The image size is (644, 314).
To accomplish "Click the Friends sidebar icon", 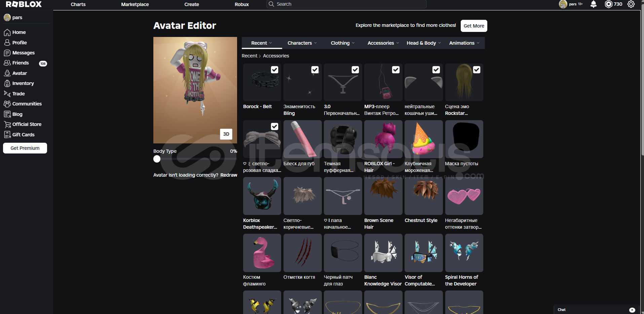I will [x=7, y=63].
